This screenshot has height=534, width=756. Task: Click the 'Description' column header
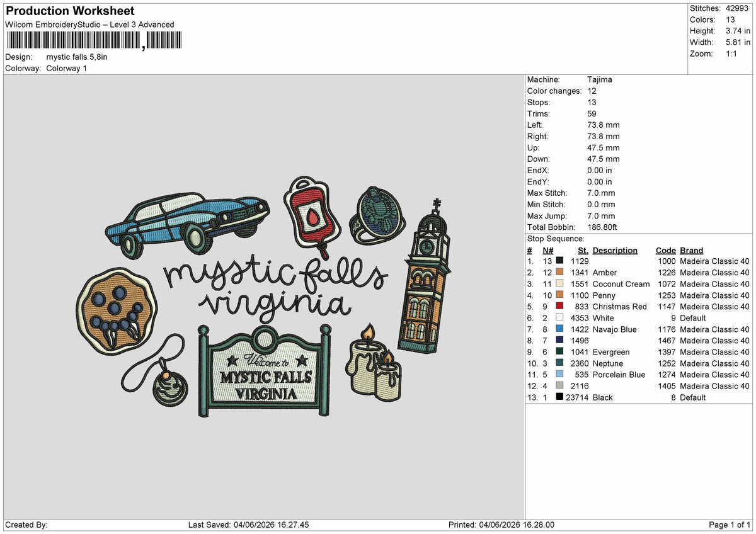615,250
